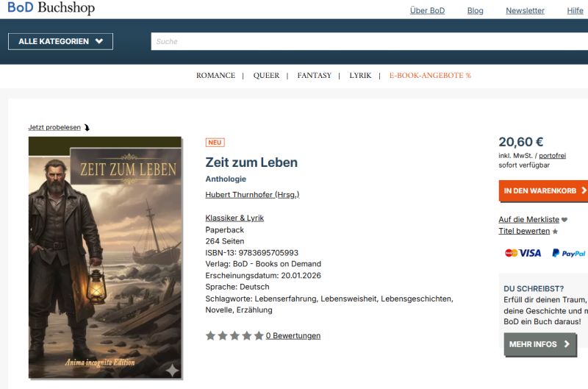Click the Mehr Infos button
The height and width of the screenshot is (389, 588).
(x=540, y=344)
